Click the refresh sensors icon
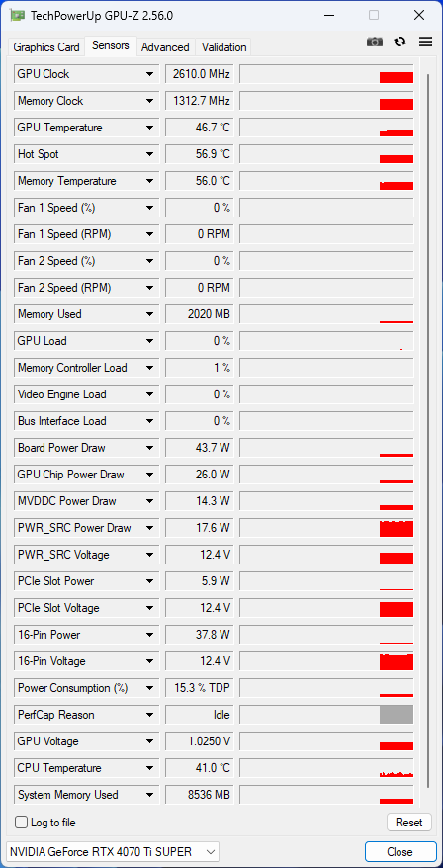This screenshot has height=868, width=443. (x=399, y=43)
